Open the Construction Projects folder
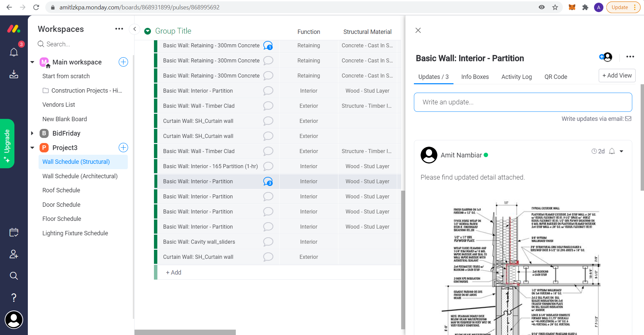Screen dimensions: 644x335 83,91
